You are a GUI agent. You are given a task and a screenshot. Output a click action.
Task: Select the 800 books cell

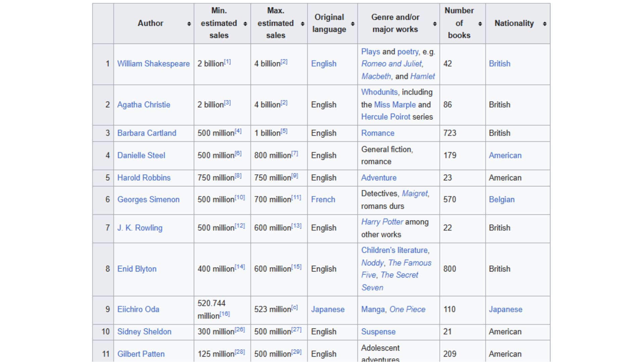tap(463, 269)
